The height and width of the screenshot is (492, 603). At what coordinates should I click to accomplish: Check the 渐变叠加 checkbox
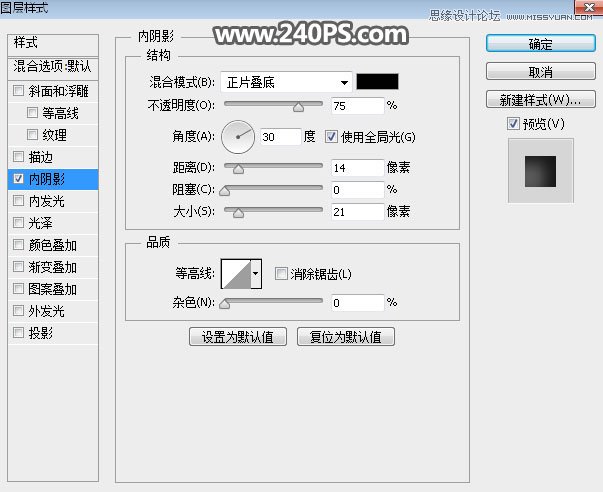click(x=18, y=267)
